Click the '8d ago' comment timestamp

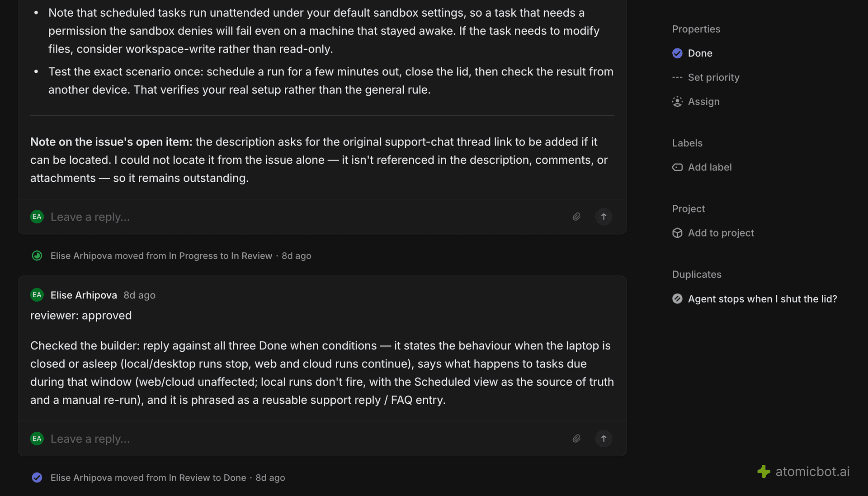pos(139,295)
